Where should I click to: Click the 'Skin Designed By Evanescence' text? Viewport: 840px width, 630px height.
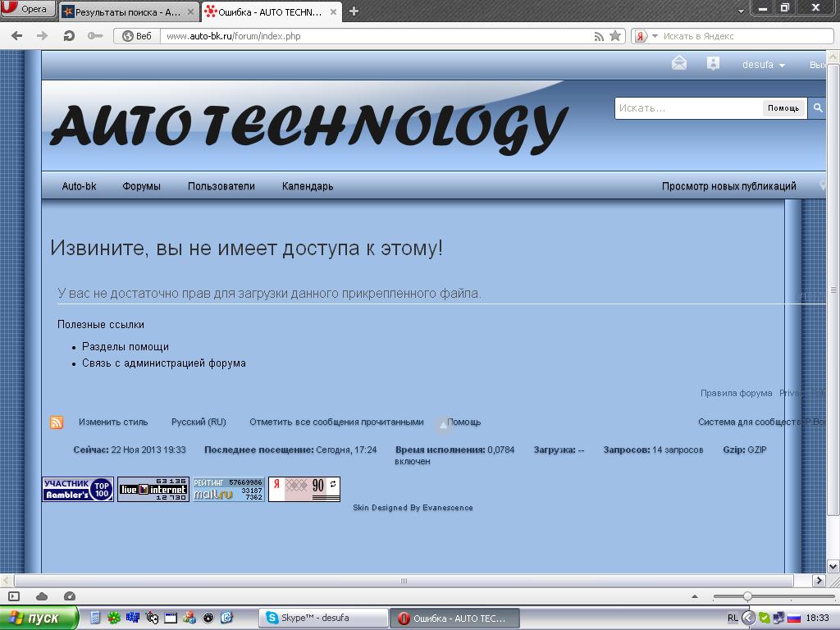pos(413,508)
